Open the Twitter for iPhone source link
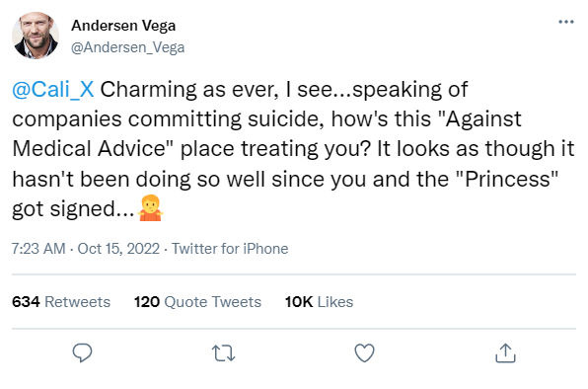Image resolution: width=588 pixels, height=389 pixels. [x=230, y=249]
